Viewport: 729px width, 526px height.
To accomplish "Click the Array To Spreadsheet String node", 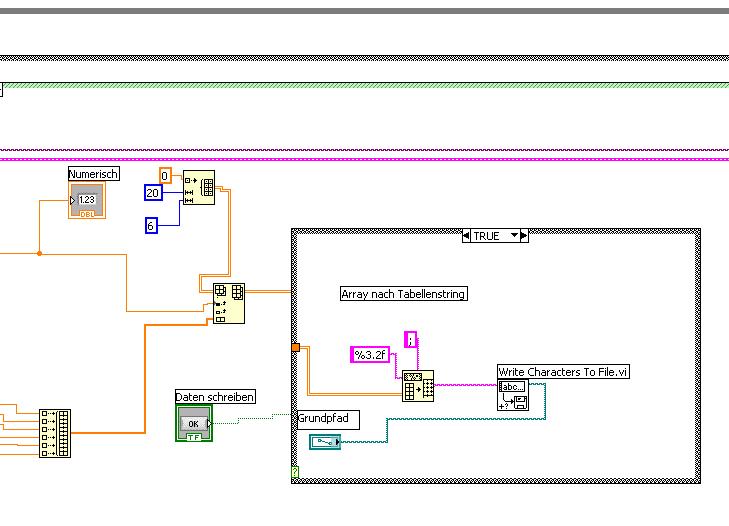I will 418,386.
